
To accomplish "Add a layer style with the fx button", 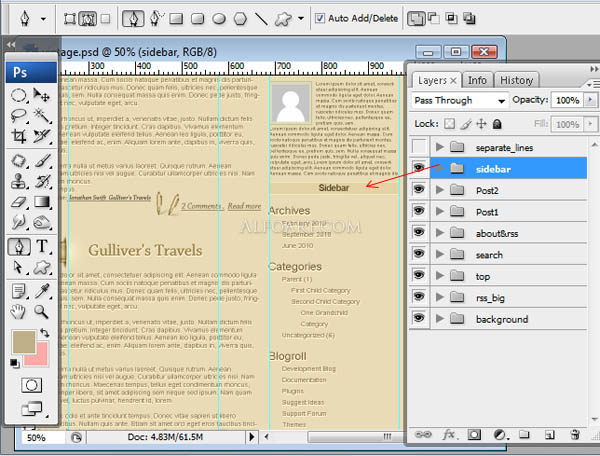I will coord(449,435).
